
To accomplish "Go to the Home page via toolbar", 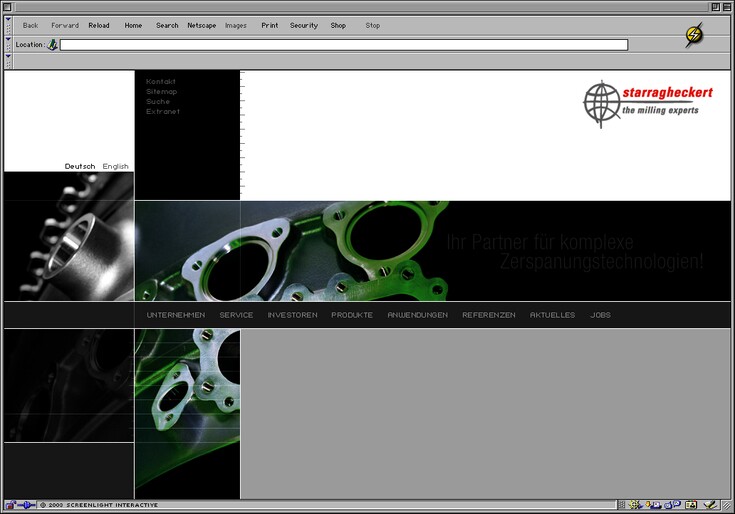I will coord(133,25).
